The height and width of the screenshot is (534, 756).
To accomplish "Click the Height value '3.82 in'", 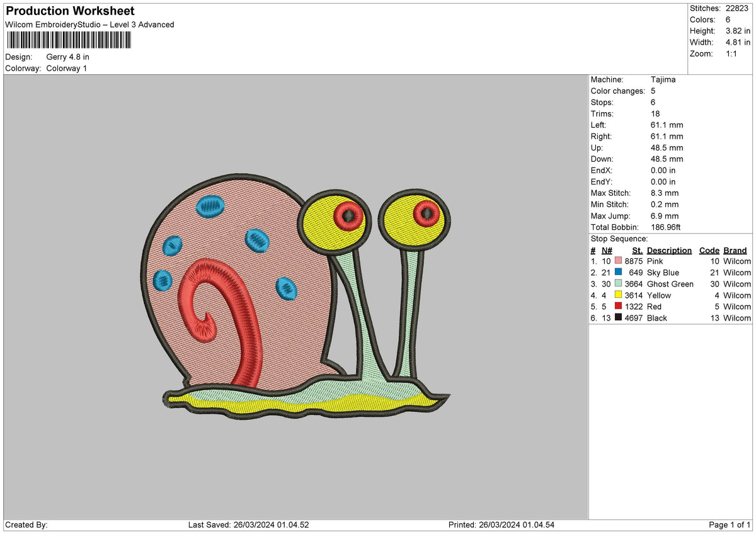I will [738, 31].
